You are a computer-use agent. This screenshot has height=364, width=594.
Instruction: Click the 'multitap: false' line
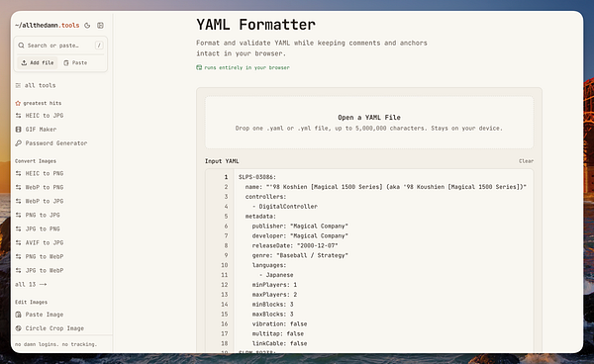click(277, 334)
